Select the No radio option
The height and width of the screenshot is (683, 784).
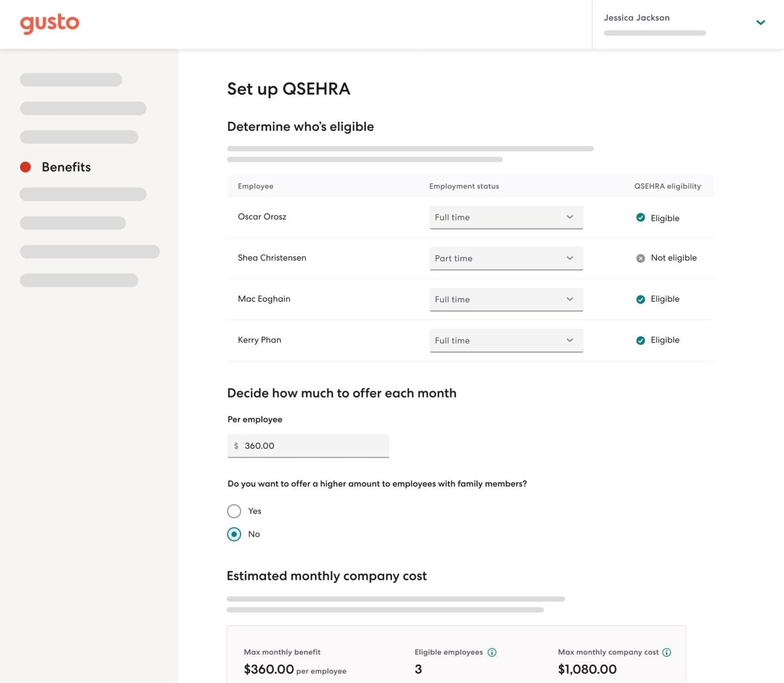(x=234, y=534)
